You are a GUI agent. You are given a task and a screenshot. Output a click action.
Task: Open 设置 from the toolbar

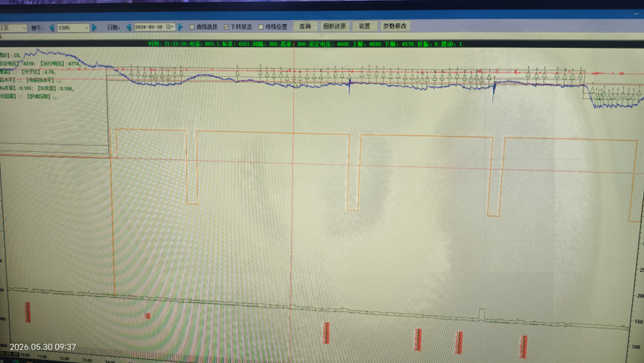click(364, 26)
